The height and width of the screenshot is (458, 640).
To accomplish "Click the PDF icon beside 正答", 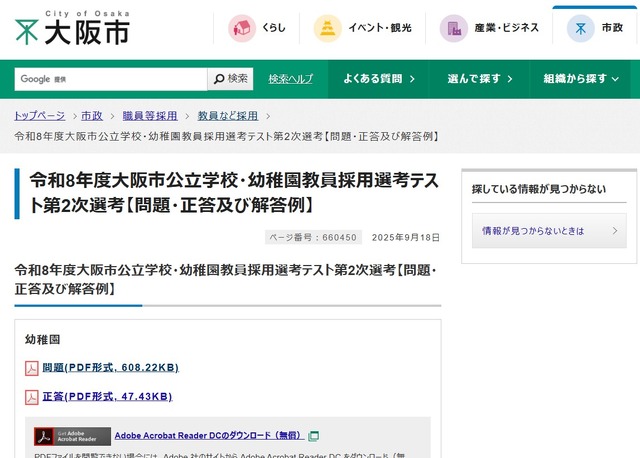I will click(x=32, y=397).
